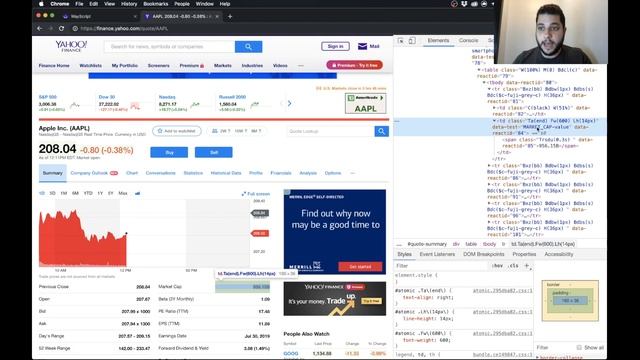Expand the tr node with data-reactid 91
This screenshot has width=640, height=360.
[489, 184]
